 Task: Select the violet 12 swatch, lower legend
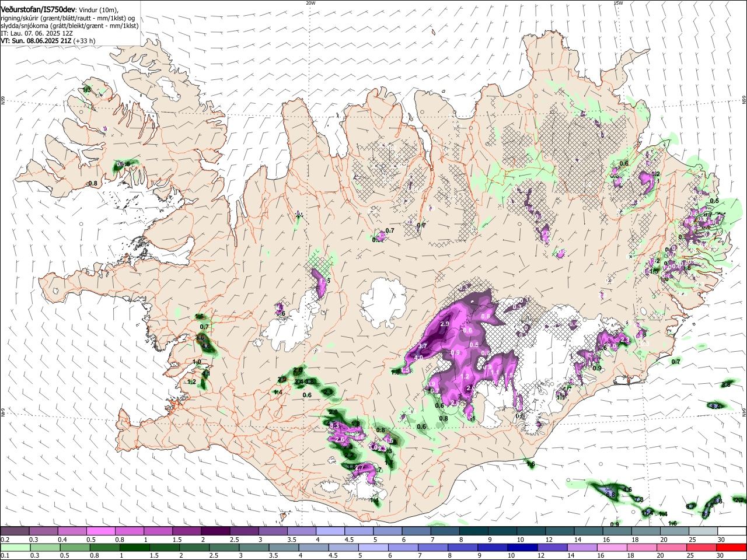pos(551,547)
